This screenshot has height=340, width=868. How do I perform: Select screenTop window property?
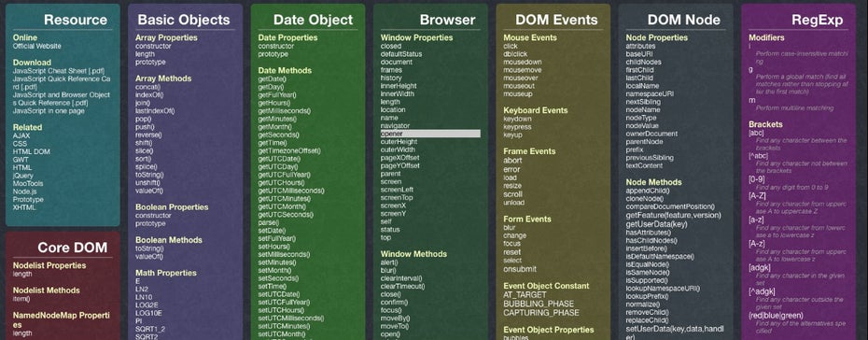coord(397,198)
